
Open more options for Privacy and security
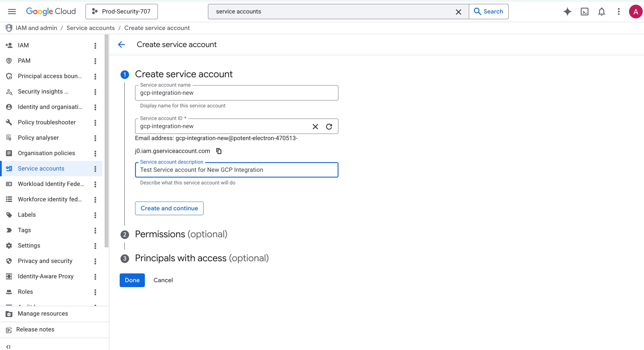[95, 261]
